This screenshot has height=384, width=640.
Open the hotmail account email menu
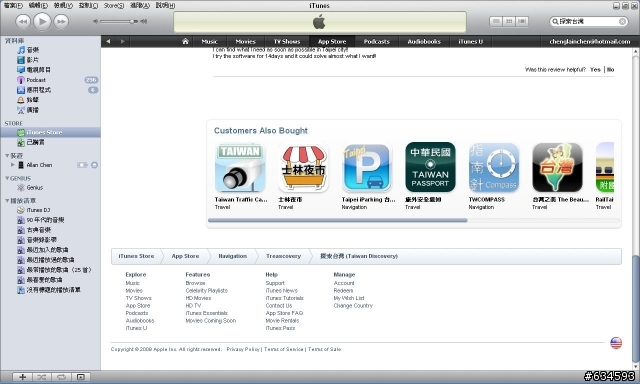tap(589, 41)
